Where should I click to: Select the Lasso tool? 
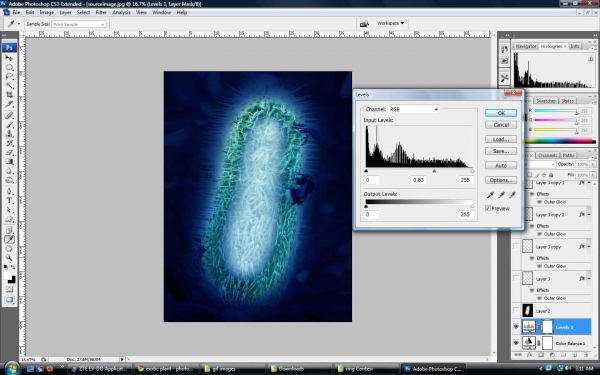[x=9, y=77]
